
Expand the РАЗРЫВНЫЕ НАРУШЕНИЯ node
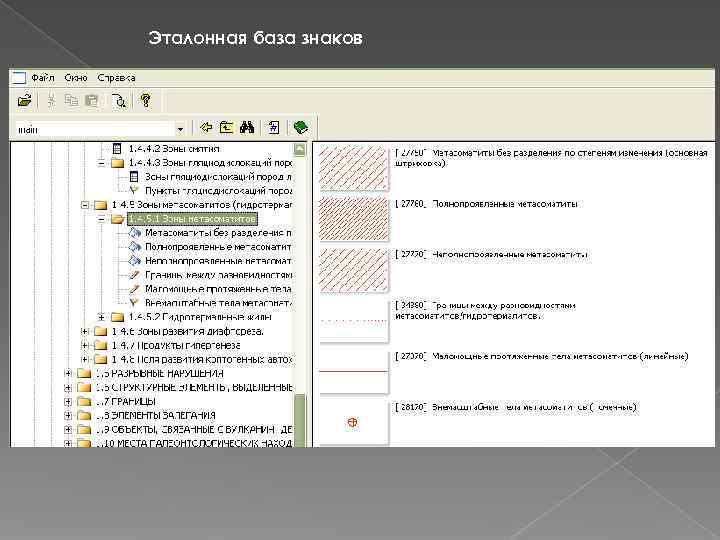[x=68, y=373]
